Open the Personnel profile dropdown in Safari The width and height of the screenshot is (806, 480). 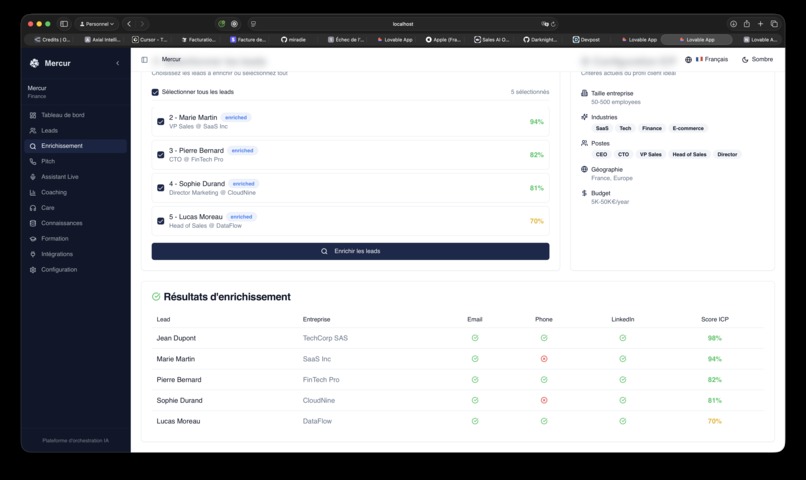(x=97, y=24)
